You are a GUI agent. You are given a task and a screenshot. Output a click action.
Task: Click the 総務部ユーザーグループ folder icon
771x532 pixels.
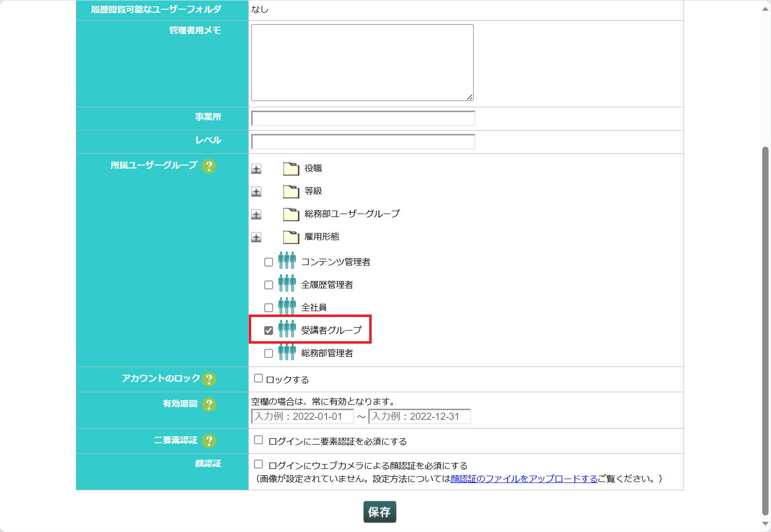click(291, 214)
